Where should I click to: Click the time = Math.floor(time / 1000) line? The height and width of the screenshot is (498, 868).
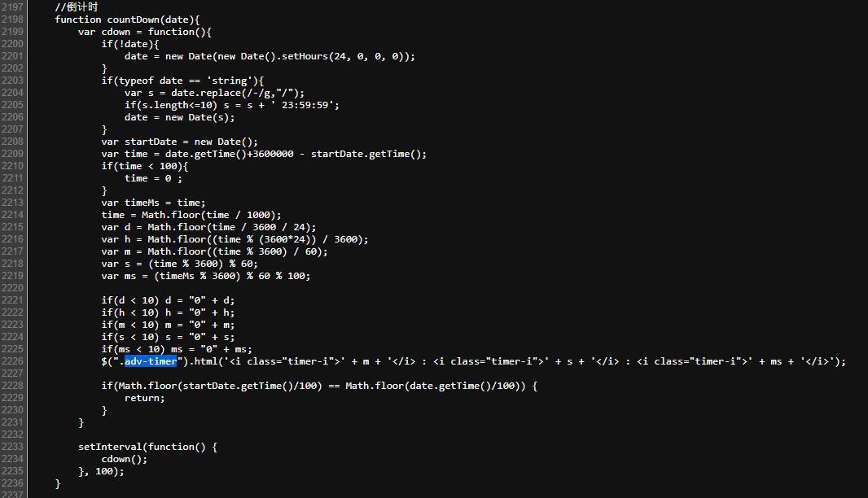coord(191,215)
